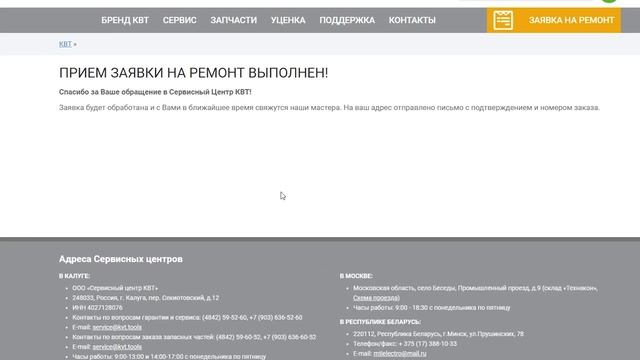Click the ИНН 4027128076 line
The width and height of the screenshot is (640, 360).
coord(97,308)
